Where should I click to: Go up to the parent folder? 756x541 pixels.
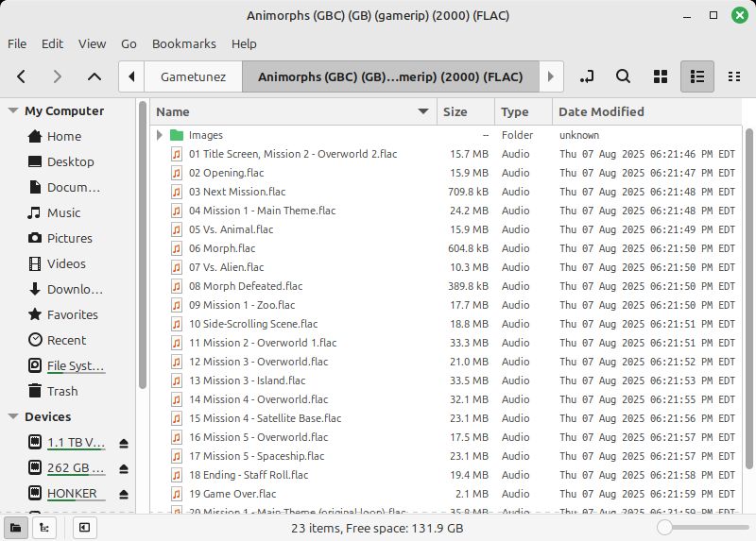coord(94,76)
